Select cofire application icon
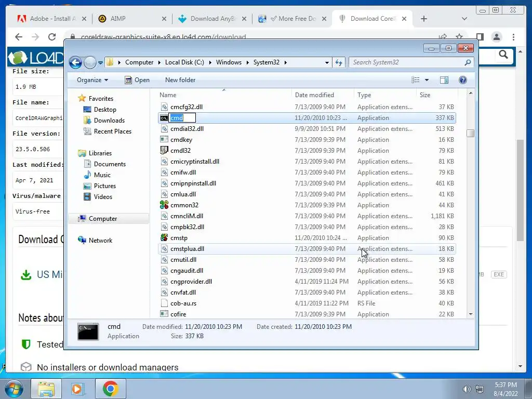The width and height of the screenshot is (532, 399). tap(164, 314)
